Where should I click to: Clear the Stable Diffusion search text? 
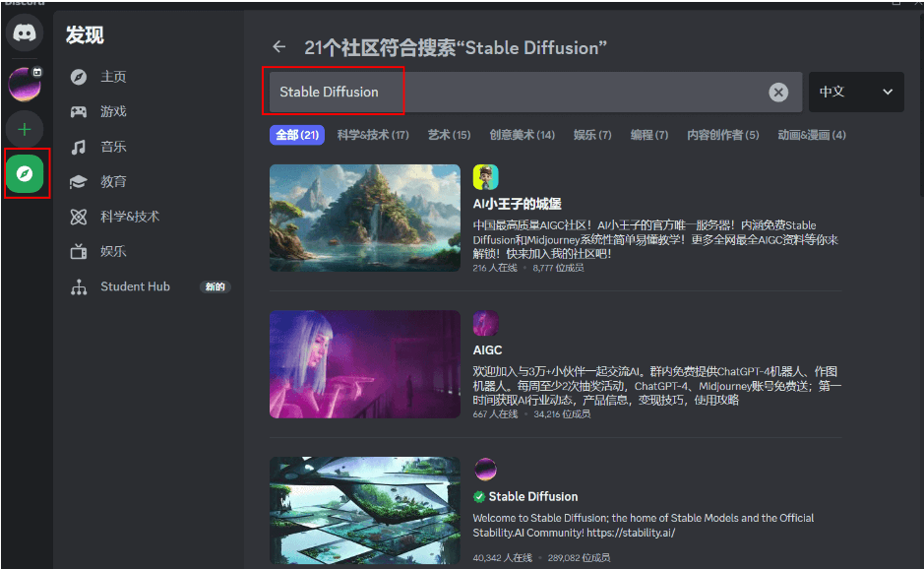pos(777,92)
